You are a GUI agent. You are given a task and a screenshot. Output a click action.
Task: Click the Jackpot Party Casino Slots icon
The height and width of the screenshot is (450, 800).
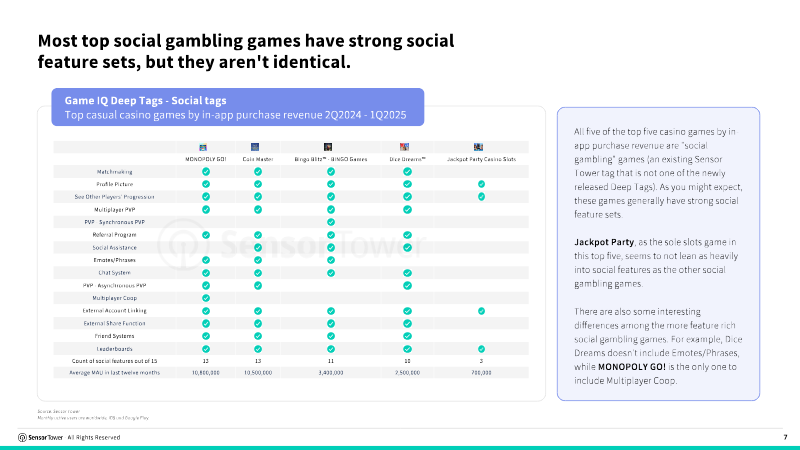point(481,146)
